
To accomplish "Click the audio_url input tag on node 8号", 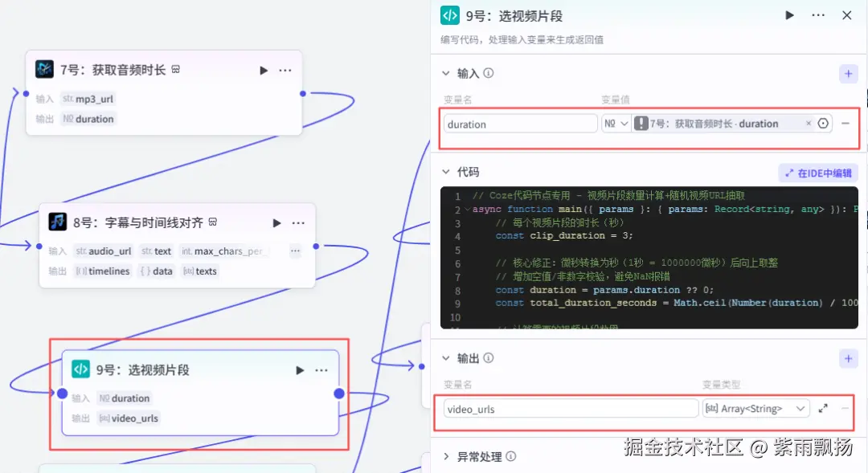I will pyautogui.click(x=104, y=251).
